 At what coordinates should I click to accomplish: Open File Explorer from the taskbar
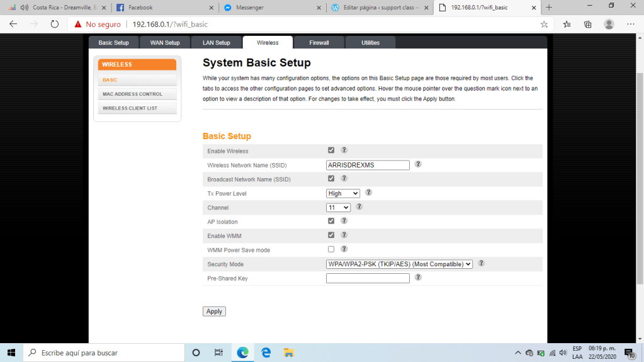[x=288, y=353]
